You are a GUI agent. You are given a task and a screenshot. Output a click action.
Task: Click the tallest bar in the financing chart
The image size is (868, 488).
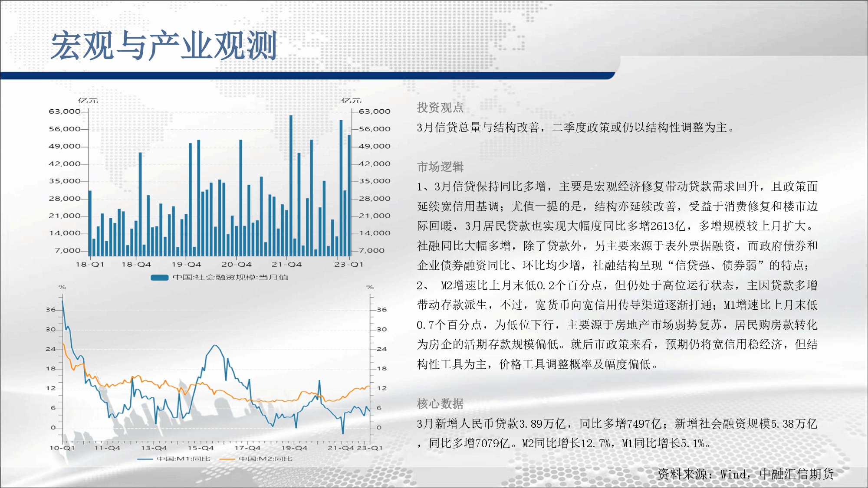291,186
